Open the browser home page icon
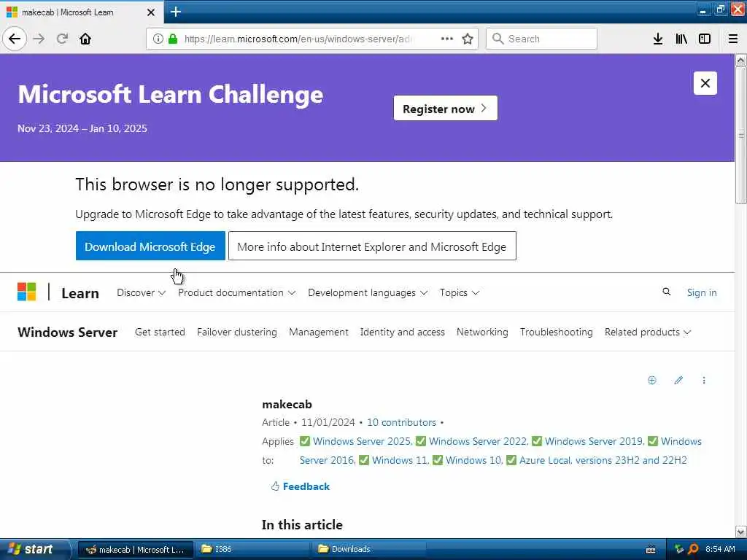The image size is (747, 560). point(85,39)
